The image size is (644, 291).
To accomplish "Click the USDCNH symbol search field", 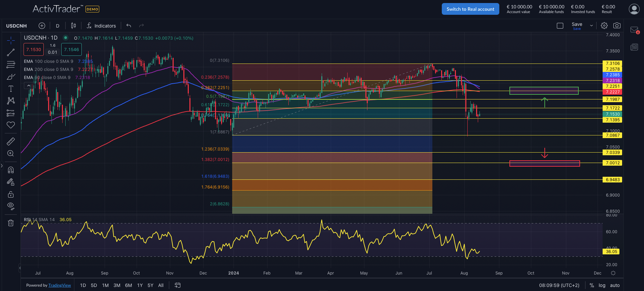I will point(16,26).
